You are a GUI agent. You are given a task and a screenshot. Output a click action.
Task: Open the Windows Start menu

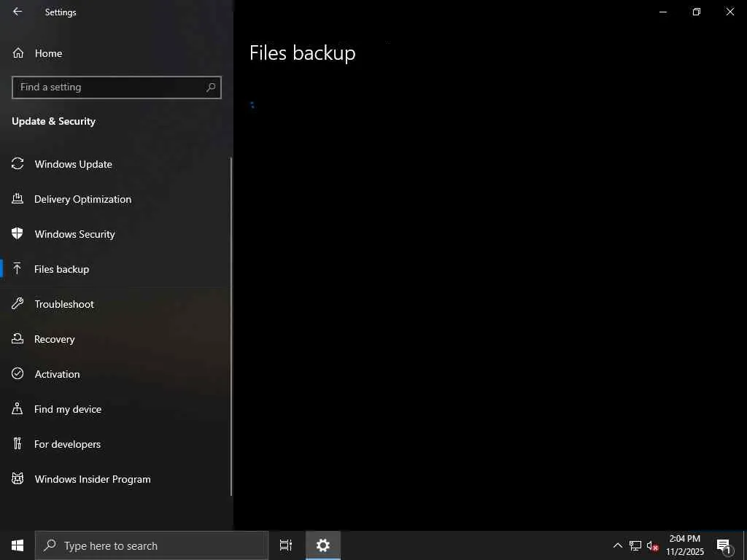coord(18,545)
